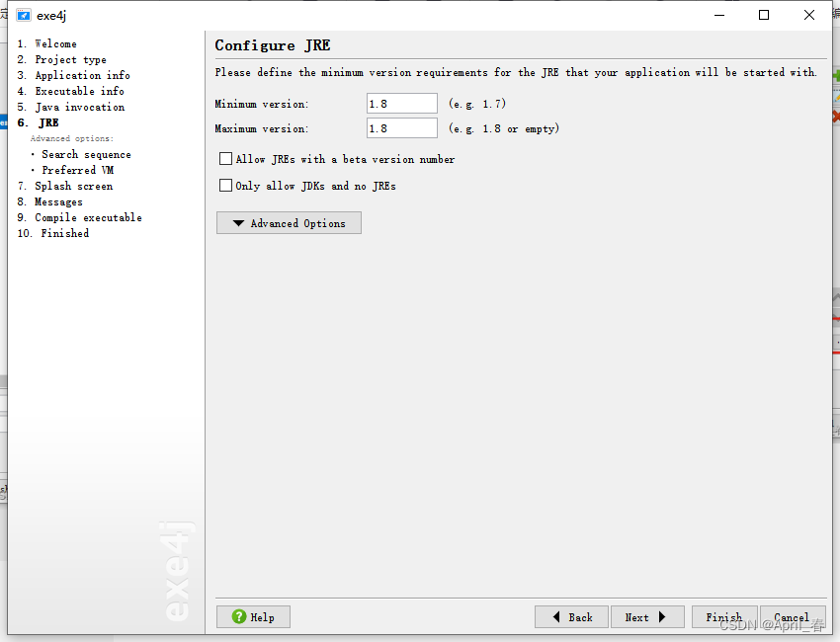
Task: Click the exe4j title bar icon
Action: [x=23, y=16]
